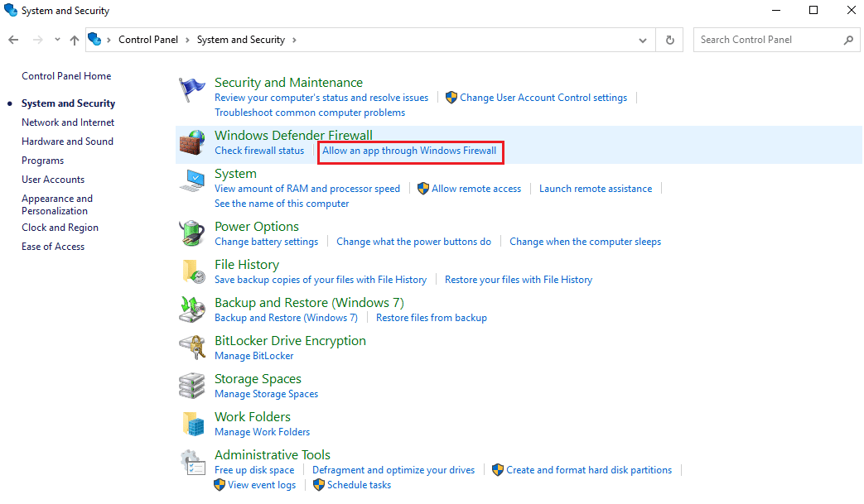Viewport: 864px width, 504px height.
Task: Click the search magnifier icon
Action: [x=848, y=40]
